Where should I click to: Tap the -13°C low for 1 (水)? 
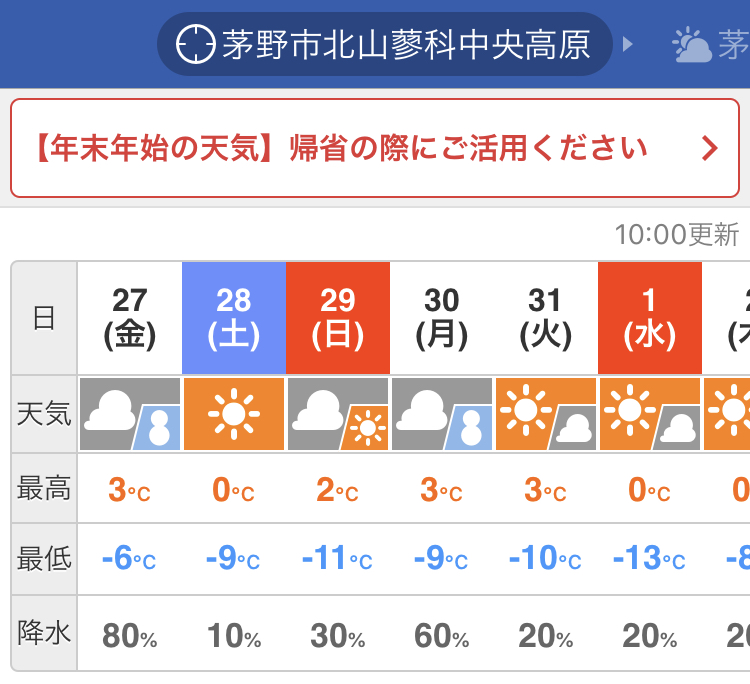pyautogui.click(x=649, y=558)
